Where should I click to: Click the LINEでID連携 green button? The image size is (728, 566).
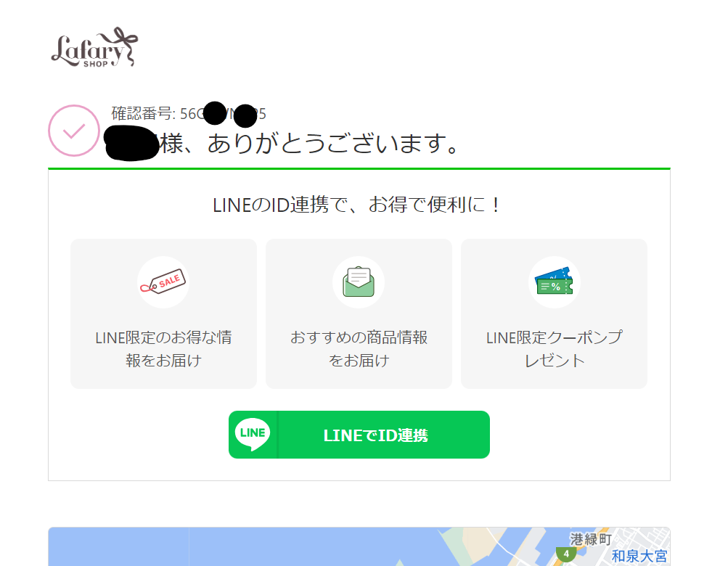(359, 435)
